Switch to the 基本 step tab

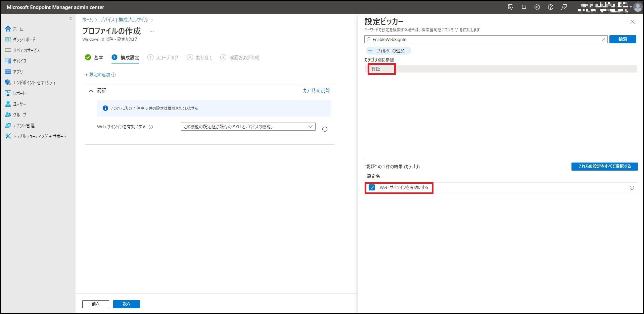pyautogui.click(x=94, y=57)
